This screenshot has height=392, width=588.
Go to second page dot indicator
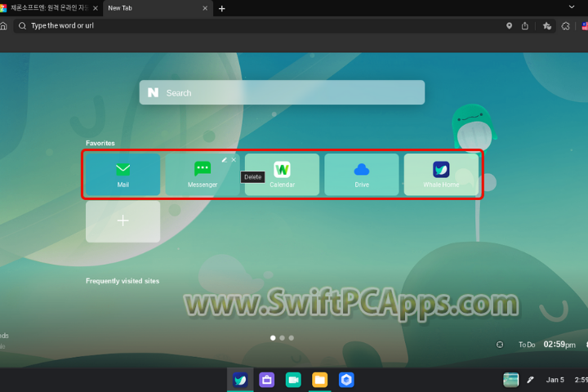click(x=282, y=338)
